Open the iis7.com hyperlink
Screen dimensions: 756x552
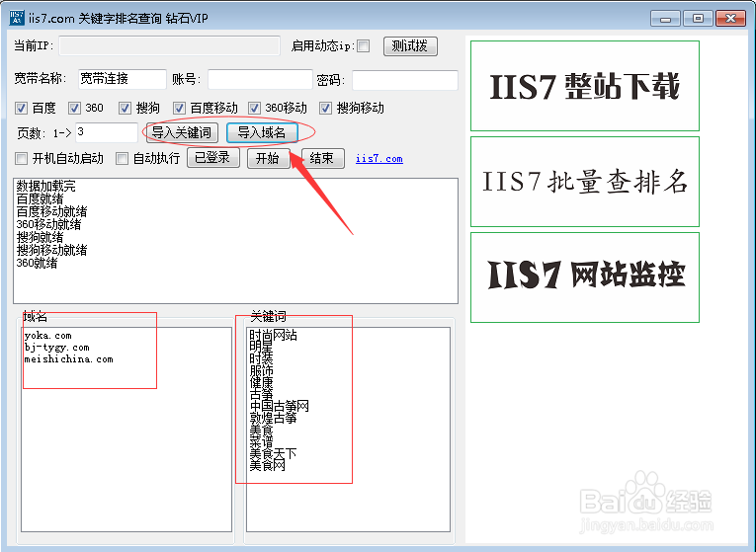pos(378,158)
